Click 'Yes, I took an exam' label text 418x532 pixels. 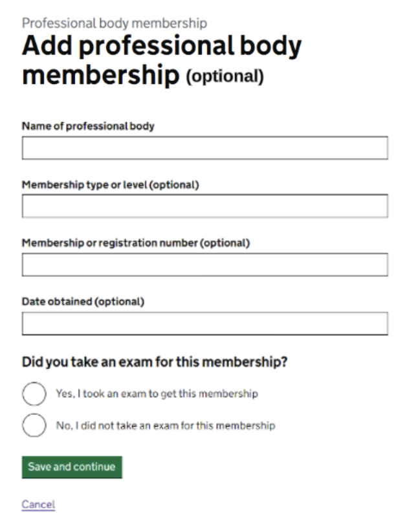157,393
